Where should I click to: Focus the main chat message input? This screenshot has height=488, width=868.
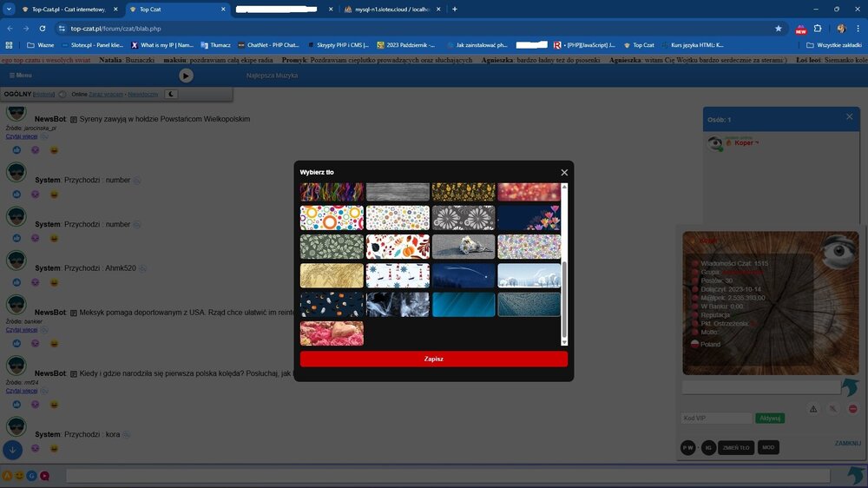click(448, 475)
